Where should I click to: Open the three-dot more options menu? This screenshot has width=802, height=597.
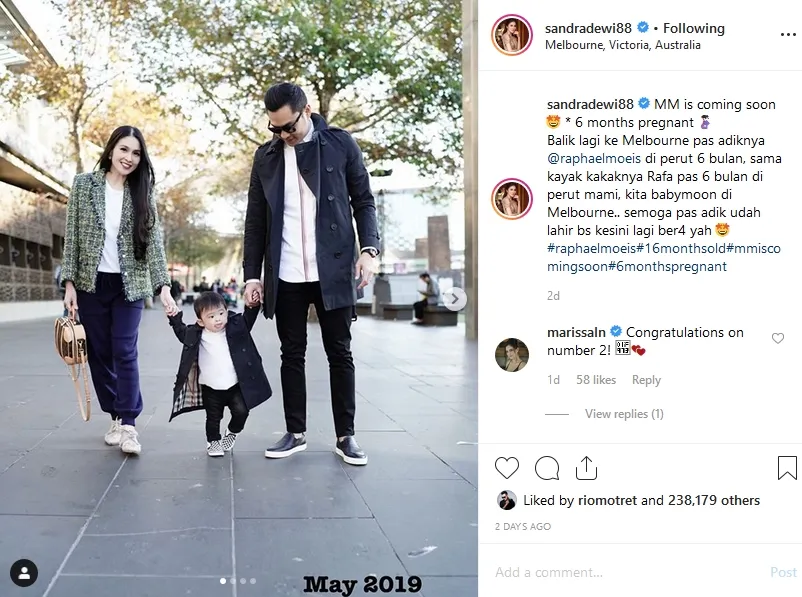[788, 35]
